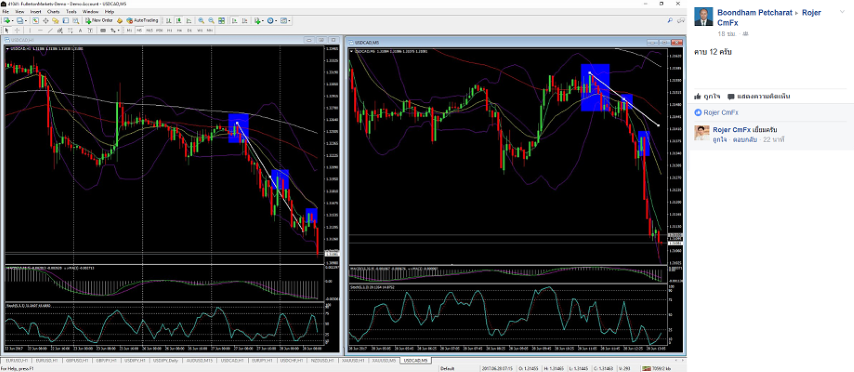Viewport: 854px width, 372px height.
Task: Zoom out on the chart
Action: point(211,20)
